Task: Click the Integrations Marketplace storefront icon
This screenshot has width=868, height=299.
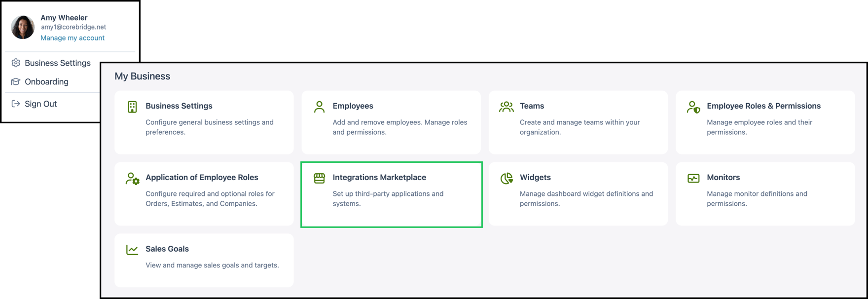Action: click(x=320, y=178)
